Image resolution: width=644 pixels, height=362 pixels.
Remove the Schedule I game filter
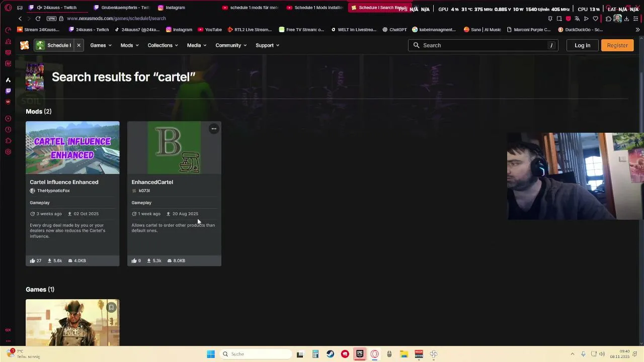pos(78,45)
